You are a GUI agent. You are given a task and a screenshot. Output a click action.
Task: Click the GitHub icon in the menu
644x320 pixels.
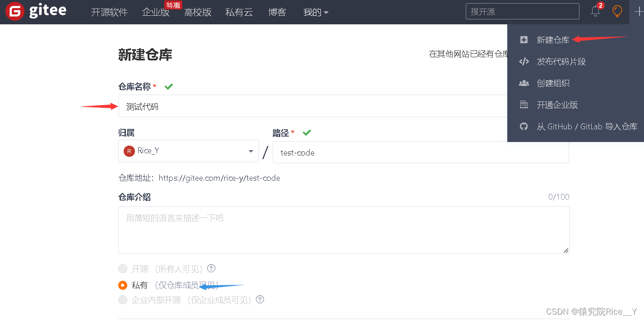(x=524, y=127)
